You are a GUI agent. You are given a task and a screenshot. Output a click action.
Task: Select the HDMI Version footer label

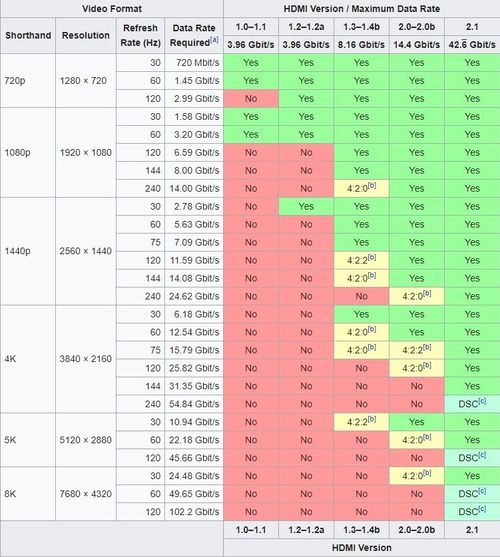tap(362, 547)
